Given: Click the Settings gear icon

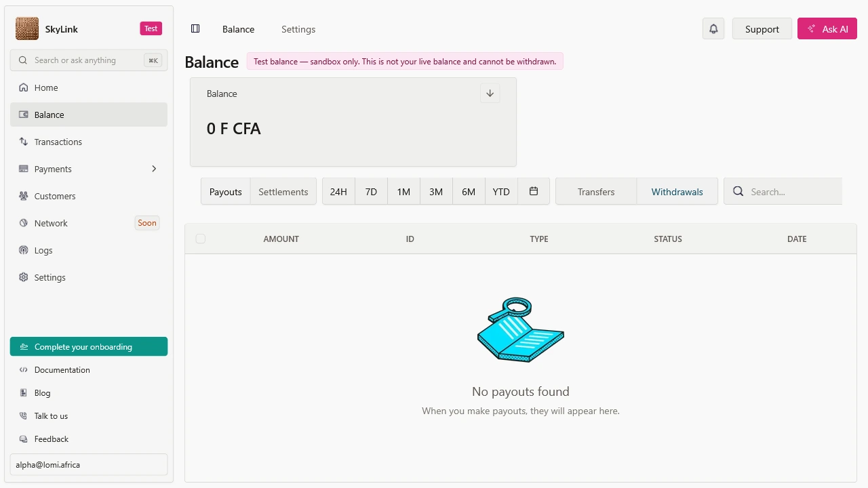Looking at the screenshot, I should pyautogui.click(x=24, y=277).
